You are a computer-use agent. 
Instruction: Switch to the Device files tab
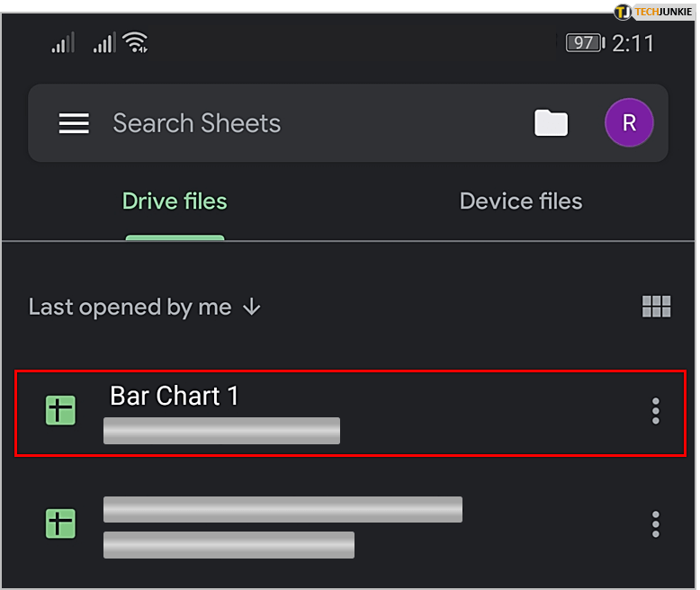[x=521, y=201]
